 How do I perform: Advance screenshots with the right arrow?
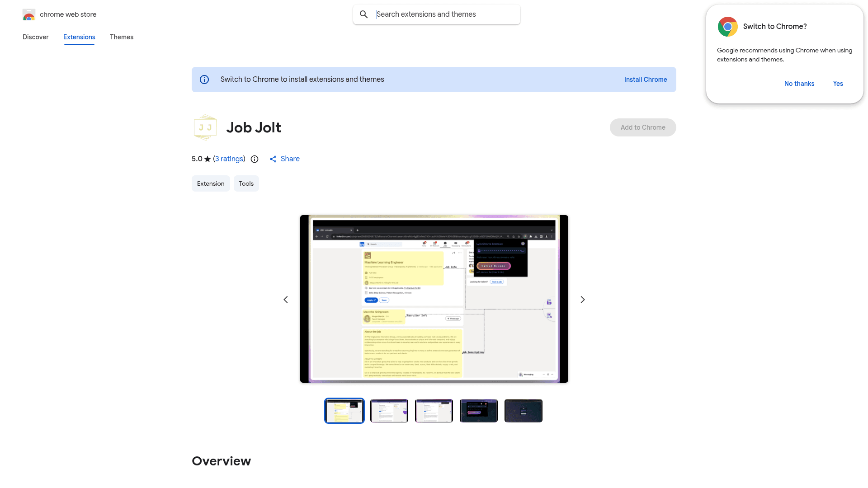coord(582,299)
